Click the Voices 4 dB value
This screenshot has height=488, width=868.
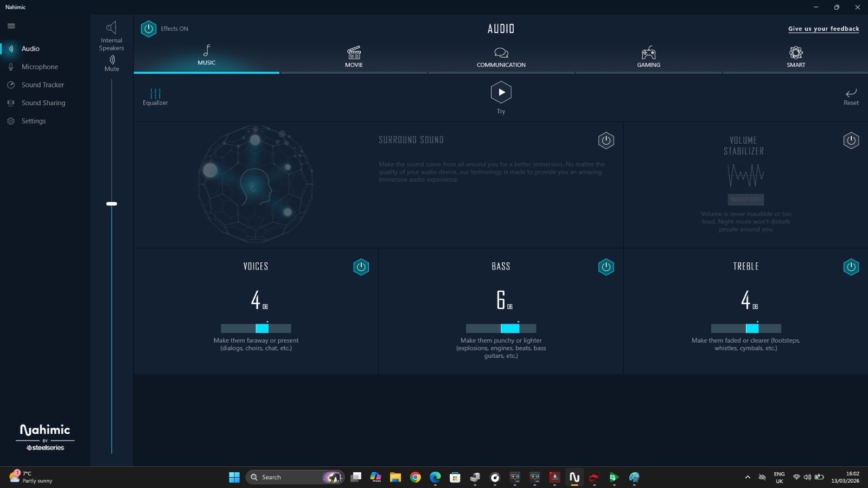coord(259,300)
